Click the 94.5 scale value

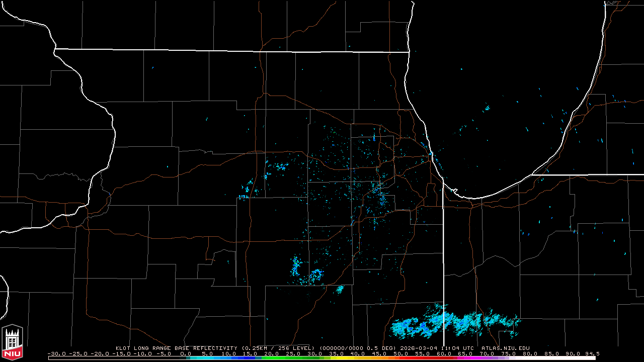592,353
